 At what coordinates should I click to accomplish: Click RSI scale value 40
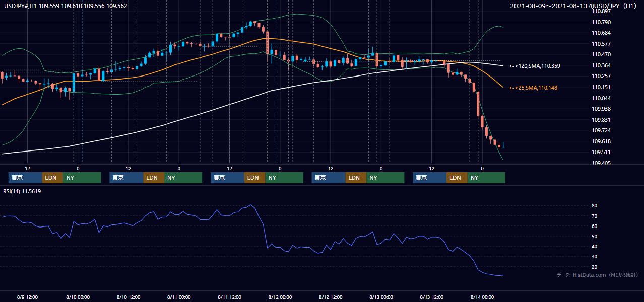(x=594, y=246)
